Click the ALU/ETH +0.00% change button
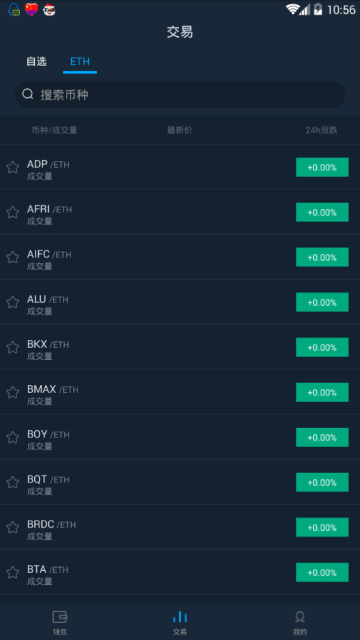This screenshot has height=640, width=360. [x=322, y=302]
